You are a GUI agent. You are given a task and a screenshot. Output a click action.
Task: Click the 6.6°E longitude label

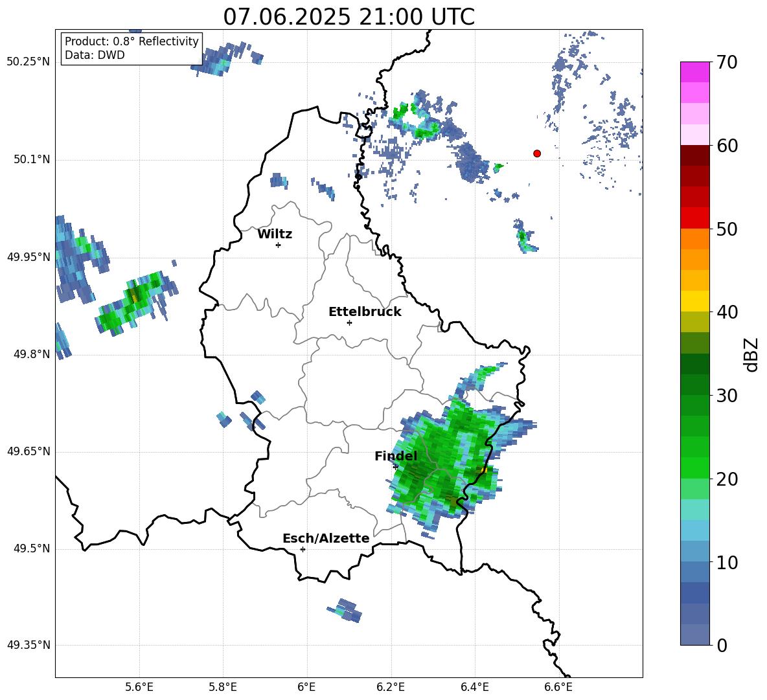558,687
